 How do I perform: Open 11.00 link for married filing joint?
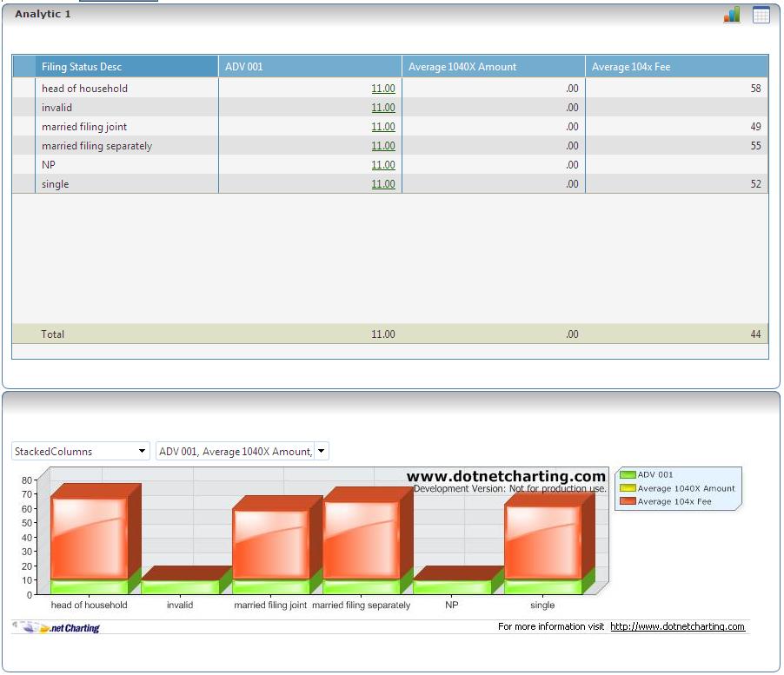(383, 127)
